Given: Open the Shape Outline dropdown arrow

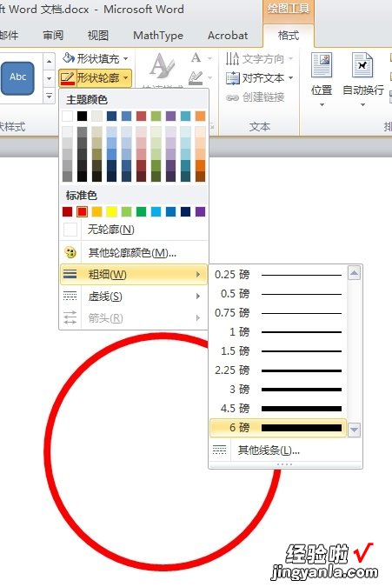Looking at the screenshot, I should tap(126, 78).
